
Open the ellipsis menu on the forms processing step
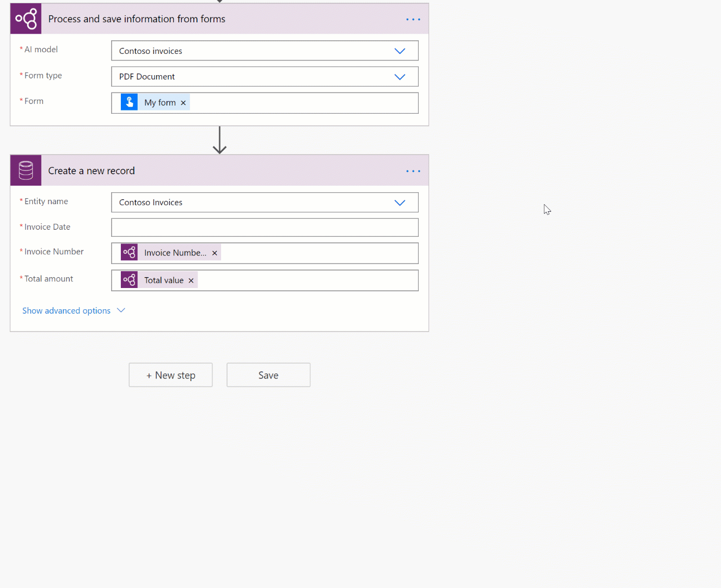(x=413, y=19)
